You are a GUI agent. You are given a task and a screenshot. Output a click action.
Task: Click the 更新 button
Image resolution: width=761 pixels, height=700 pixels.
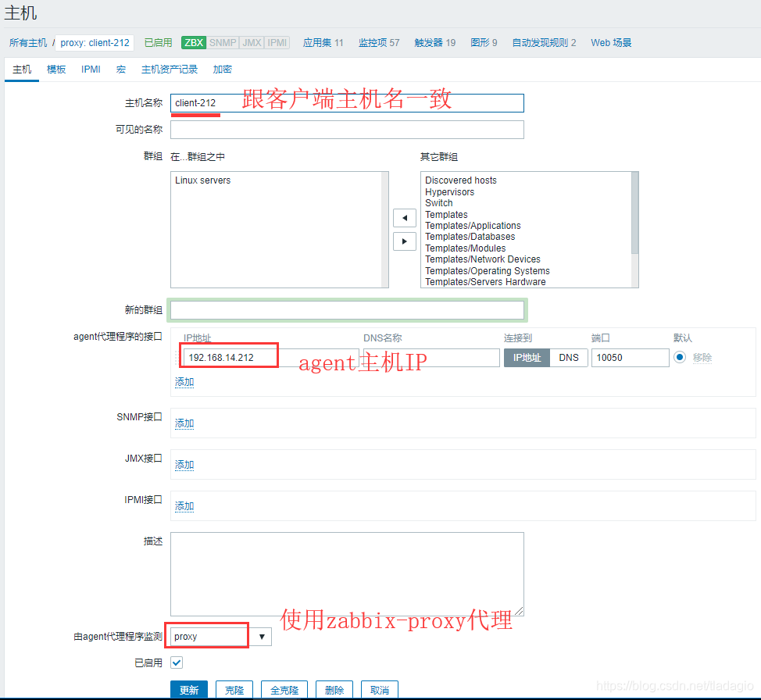188,689
